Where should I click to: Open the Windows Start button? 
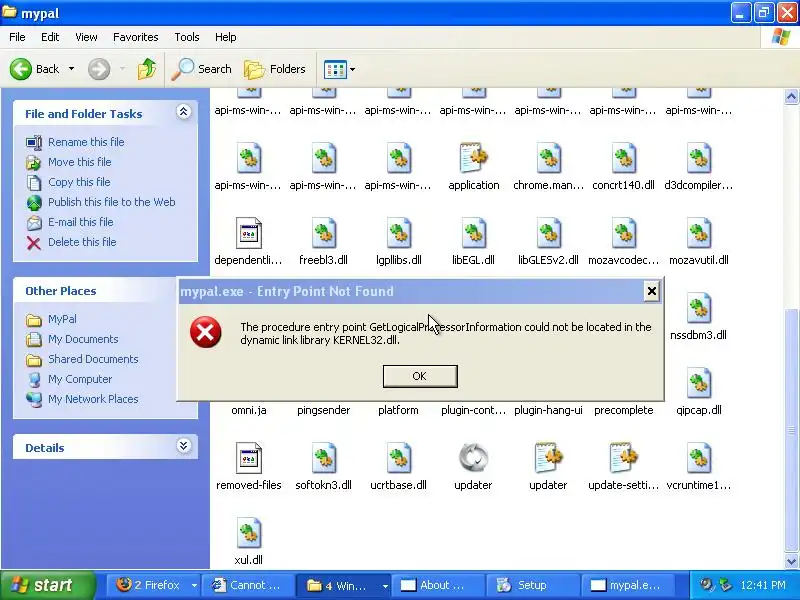click(x=48, y=585)
